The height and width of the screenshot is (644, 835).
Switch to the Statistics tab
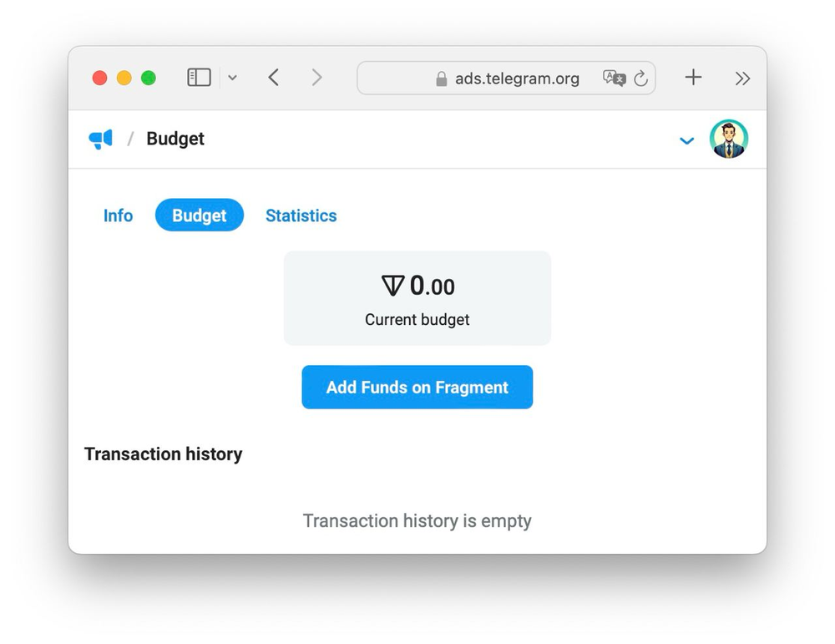pyautogui.click(x=301, y=216)
